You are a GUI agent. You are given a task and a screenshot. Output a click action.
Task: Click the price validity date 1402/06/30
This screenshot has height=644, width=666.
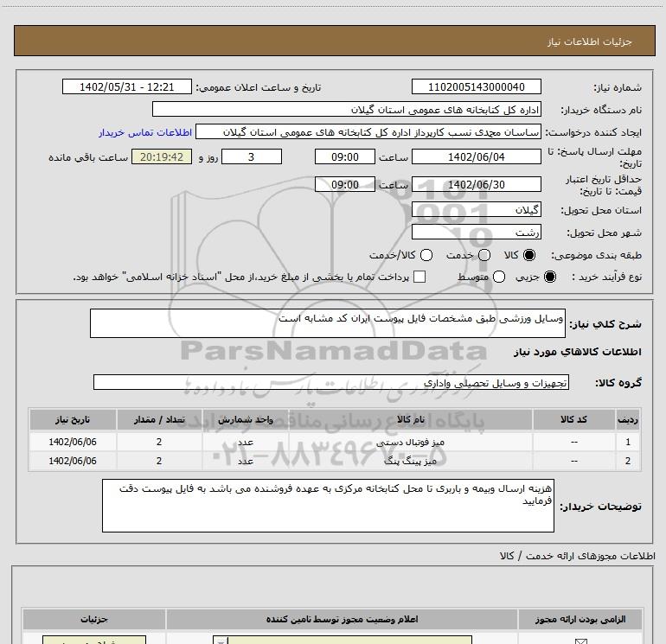(476, 185)
